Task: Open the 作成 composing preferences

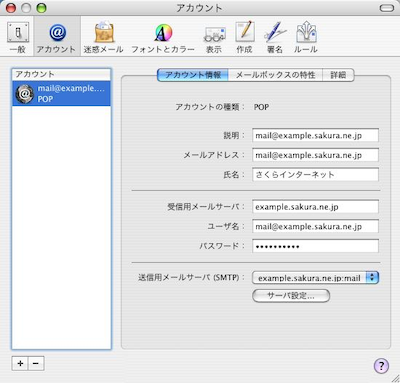Action: tap(245, 37)
